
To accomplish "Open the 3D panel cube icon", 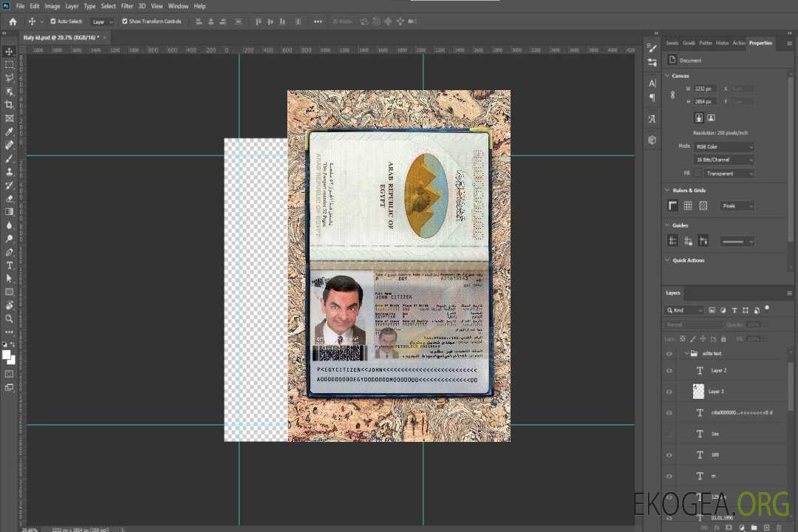I will [652, 140].
